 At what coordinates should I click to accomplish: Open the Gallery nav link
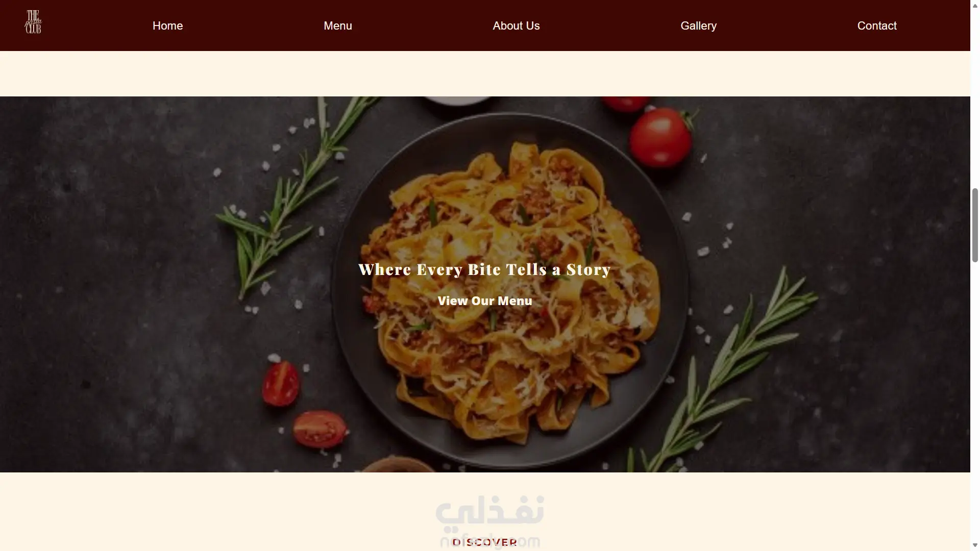tap(698, 26)
